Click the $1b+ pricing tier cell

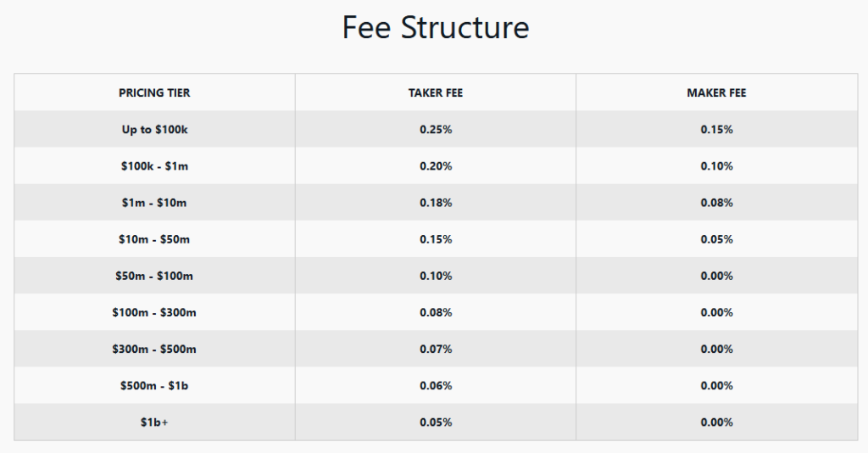click(x=154, y=422)
